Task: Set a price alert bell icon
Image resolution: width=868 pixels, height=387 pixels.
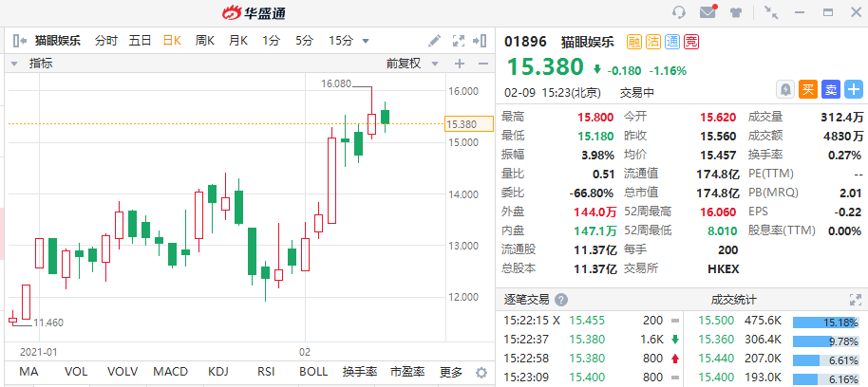Action: coord(786,89)
